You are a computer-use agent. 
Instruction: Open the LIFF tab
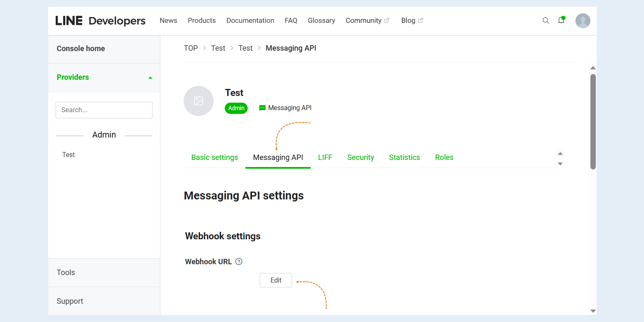click(x=325, y=157)
